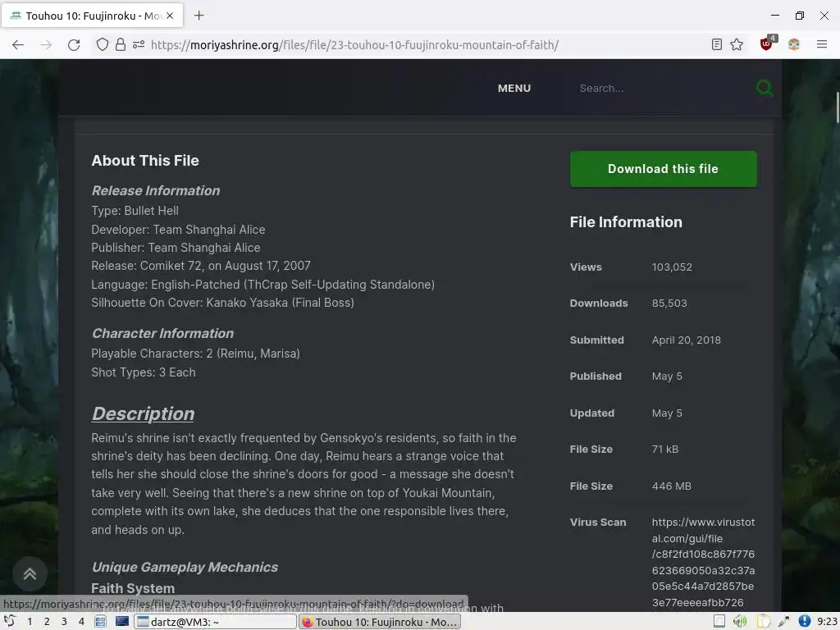Click the green search magnifier icon
This screenshot has width=840, height=630.
[765, 88]
